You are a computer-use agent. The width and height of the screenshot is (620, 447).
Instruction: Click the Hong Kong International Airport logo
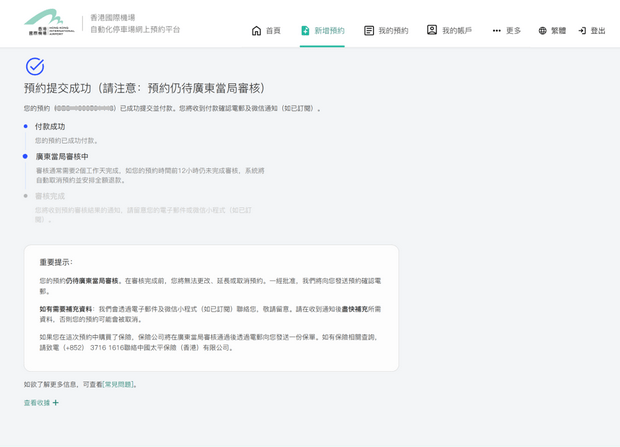coord(48,23)
